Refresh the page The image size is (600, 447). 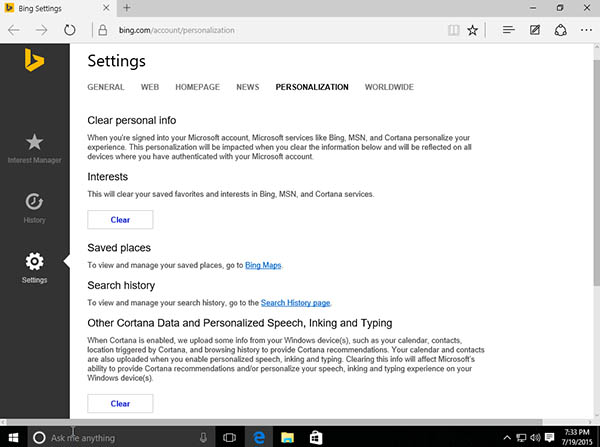click(x=70, y=30)
